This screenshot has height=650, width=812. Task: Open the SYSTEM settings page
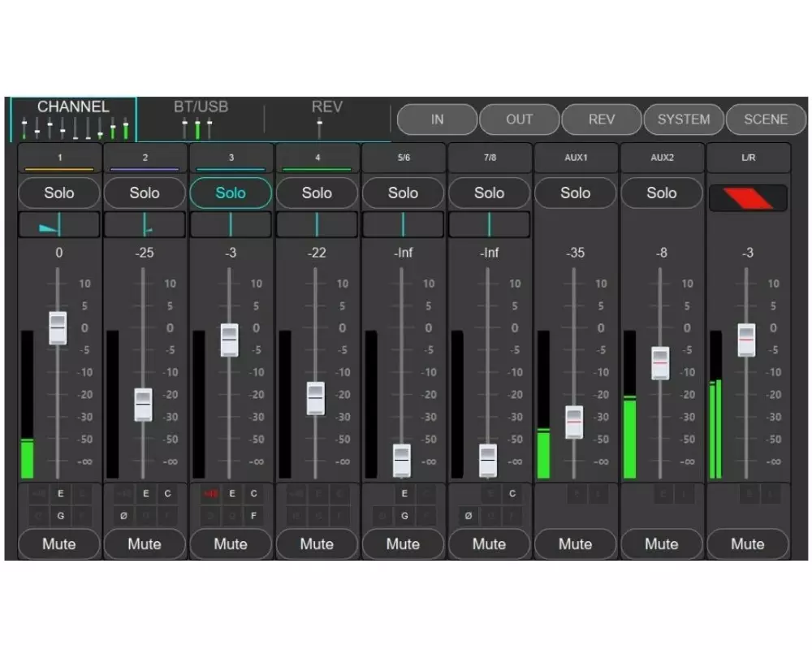pyautogui.click(x=684, y=119)
